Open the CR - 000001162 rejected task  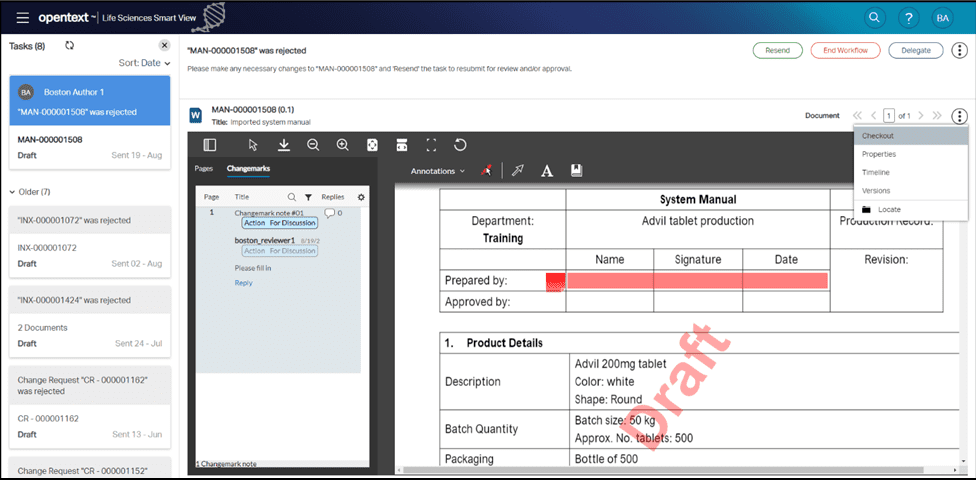coord(90,407)
